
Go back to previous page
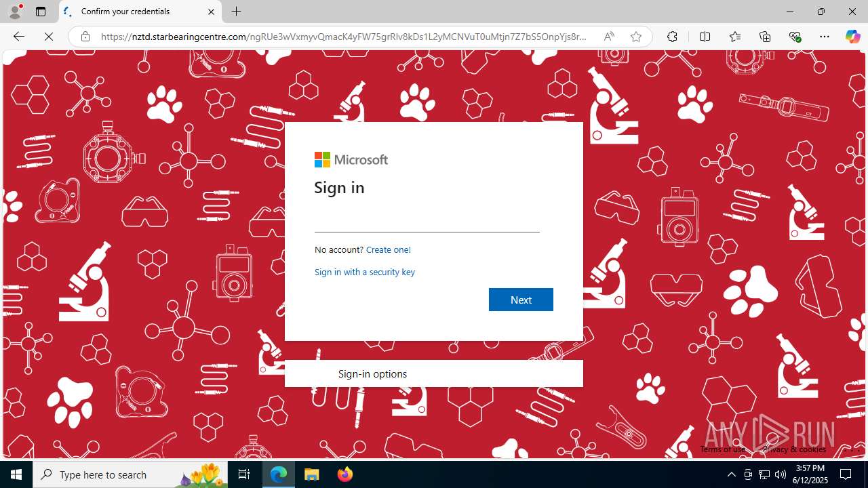pyautogui.click(x=19, y=37)
